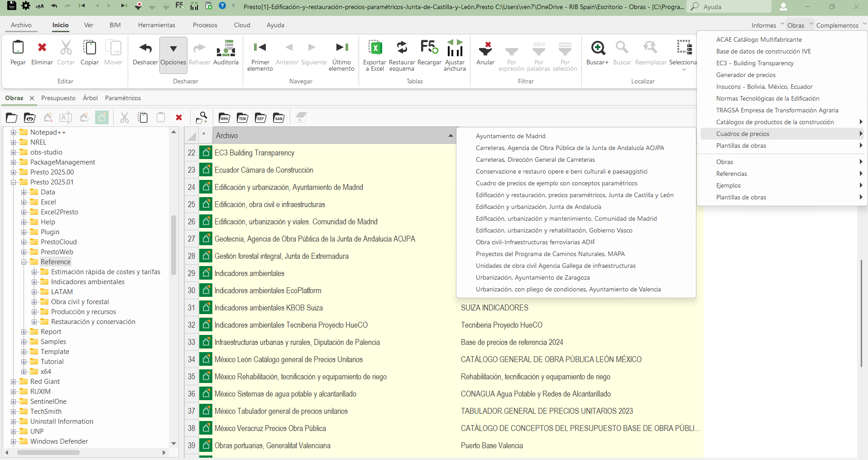Switch to the Herramientas ribbon tab
The width and height of the screenshot is (868, 460).
point(156,25)
